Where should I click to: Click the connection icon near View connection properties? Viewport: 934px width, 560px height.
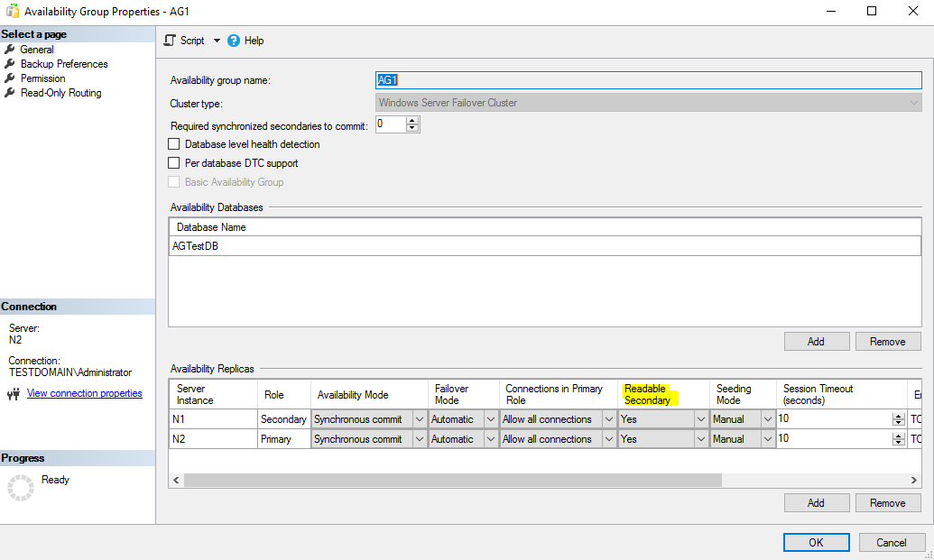[x=12, y=392]
